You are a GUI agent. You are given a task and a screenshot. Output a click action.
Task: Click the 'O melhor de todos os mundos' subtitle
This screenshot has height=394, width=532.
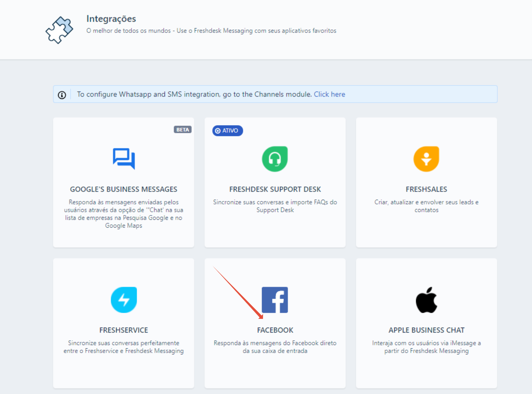click(211, 31)
